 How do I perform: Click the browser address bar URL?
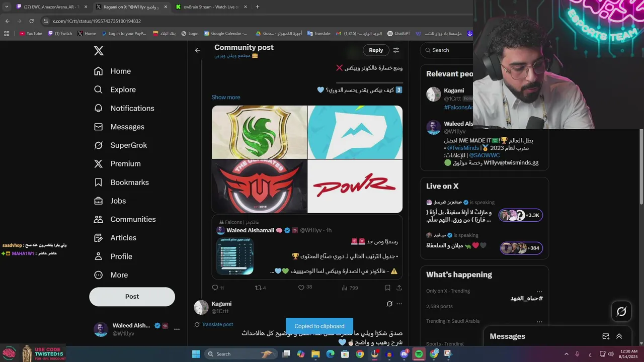(97, 21)
